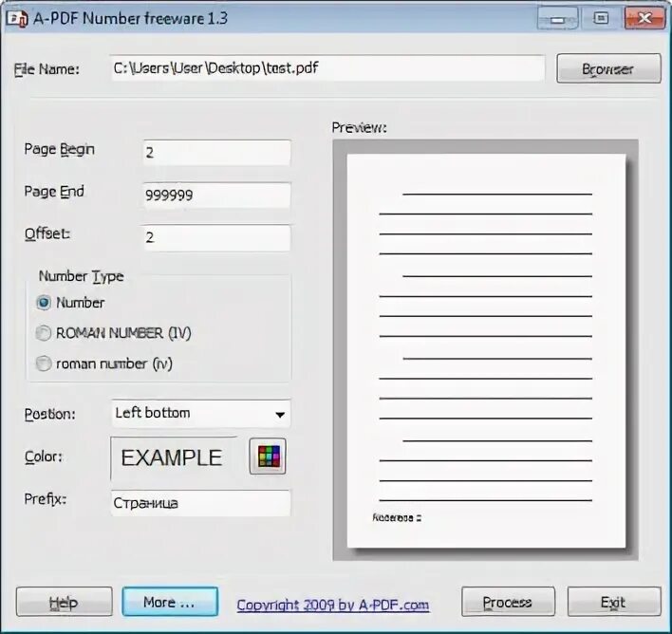Choose ROMAN NUMBER (IV) option
672x634 pixels.
click(44, 333)
